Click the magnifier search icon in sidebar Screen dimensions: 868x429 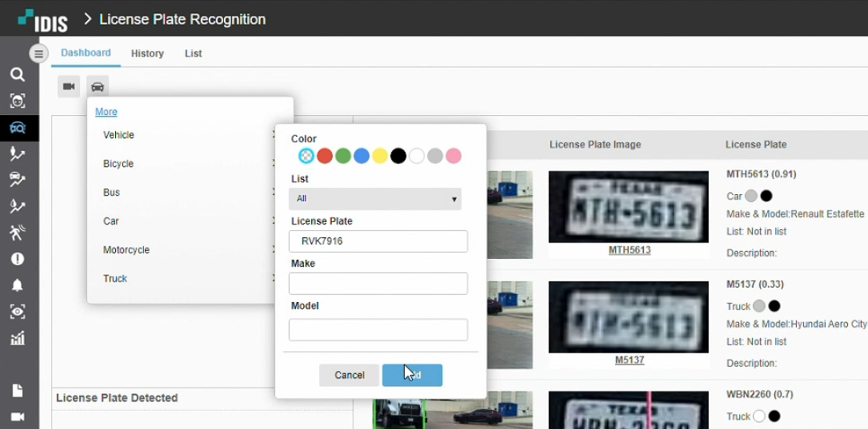(17, 75)
